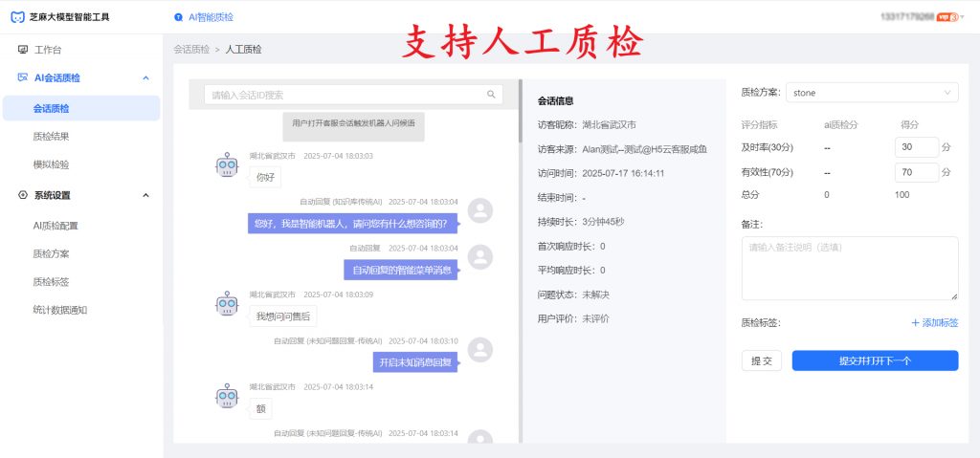The height and width of the screenshot is (458, 980).
Task: Click 用户打开客服会话 system notice
Action: pos(353,127)
